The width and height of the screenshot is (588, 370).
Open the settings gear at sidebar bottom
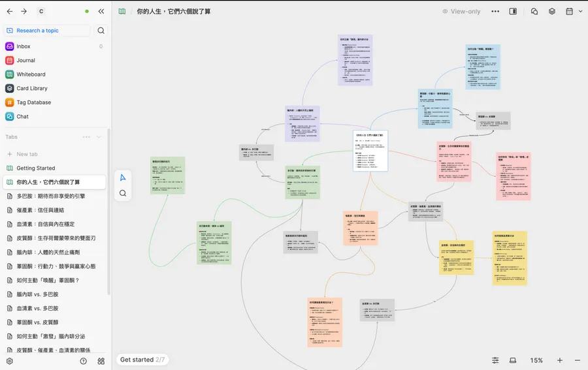(10, 361)
